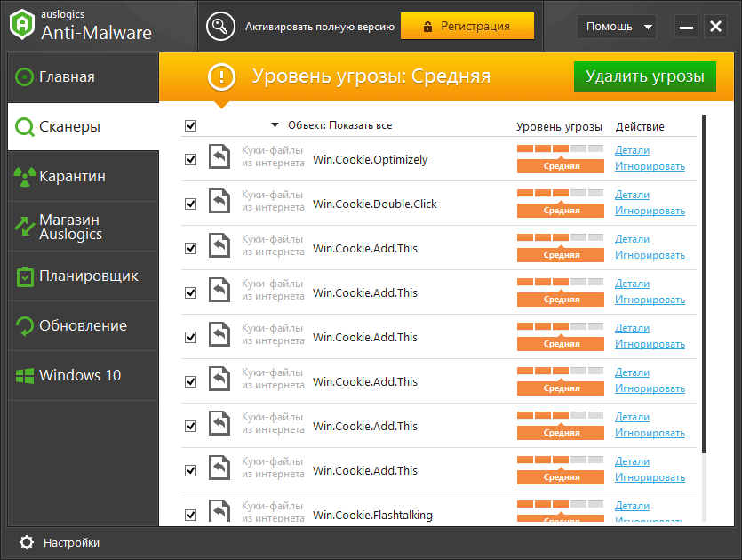Uncheck the Win.Cookie.Optimizely checkbox
The height and width of the screenshot is (560, 742).
191,159
